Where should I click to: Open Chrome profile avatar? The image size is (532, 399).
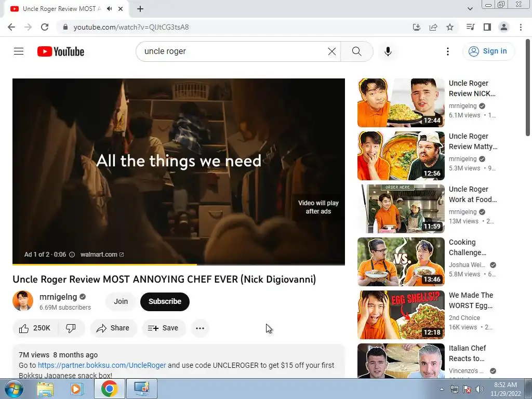click(x=504, y=27)
